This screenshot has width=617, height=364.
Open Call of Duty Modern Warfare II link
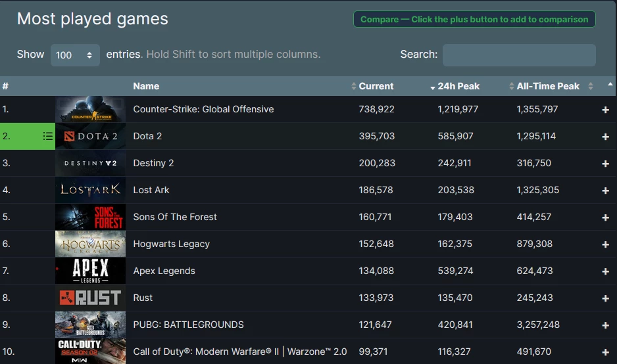(240, 352)
